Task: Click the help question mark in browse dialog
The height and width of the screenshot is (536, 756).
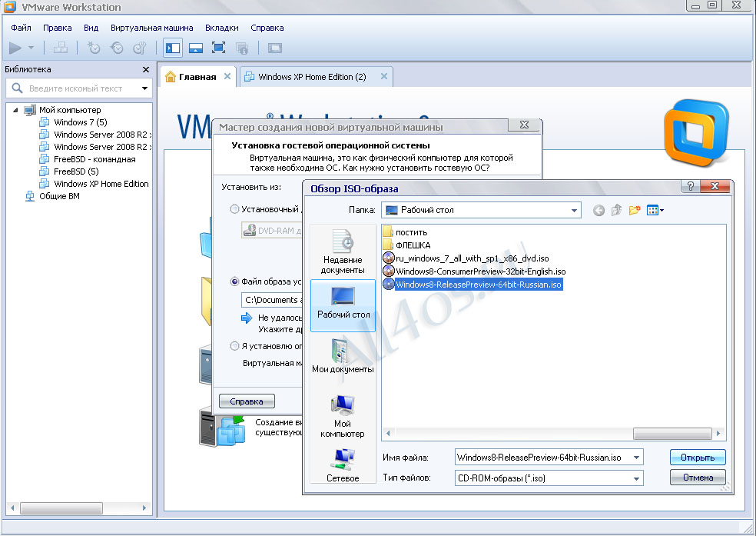Action: click(691, 186)
